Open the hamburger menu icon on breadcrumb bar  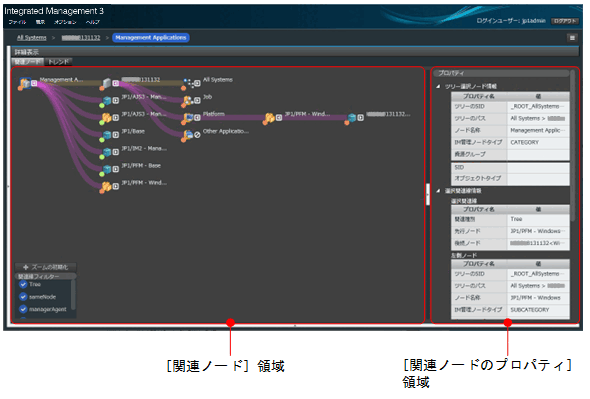[572, 38]
